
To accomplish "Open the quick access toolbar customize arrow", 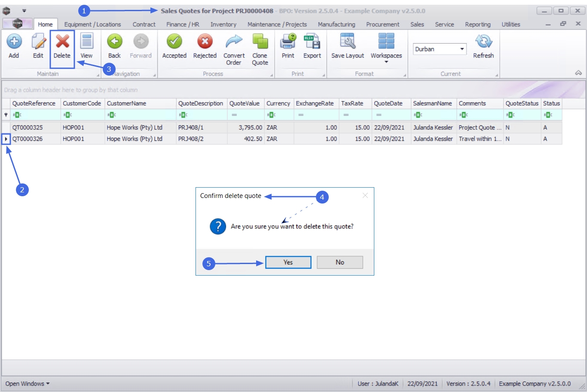I will 24,11.
